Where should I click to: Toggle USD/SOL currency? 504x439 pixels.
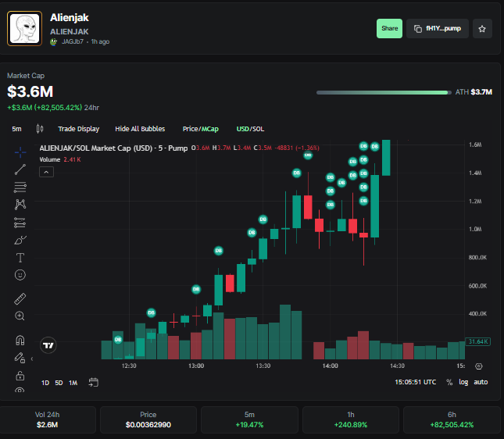pyautogui.click(x=250, y=129)
